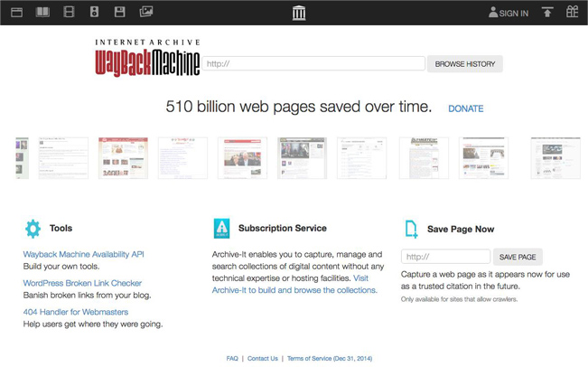588x367 pixels.
Task: Click the Archive-It Subscription Service icon
Action: 221,228
